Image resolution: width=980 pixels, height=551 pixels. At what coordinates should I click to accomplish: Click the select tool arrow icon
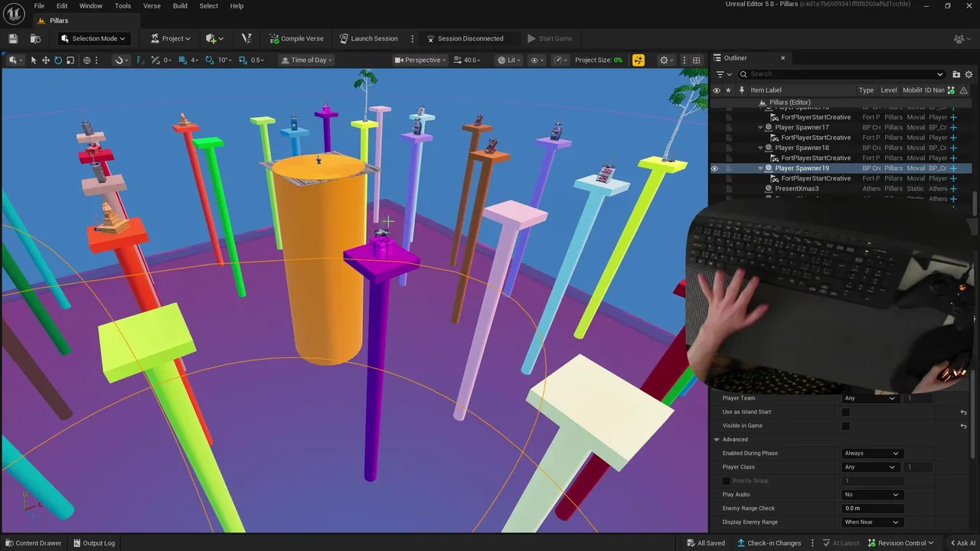(34, 60)
